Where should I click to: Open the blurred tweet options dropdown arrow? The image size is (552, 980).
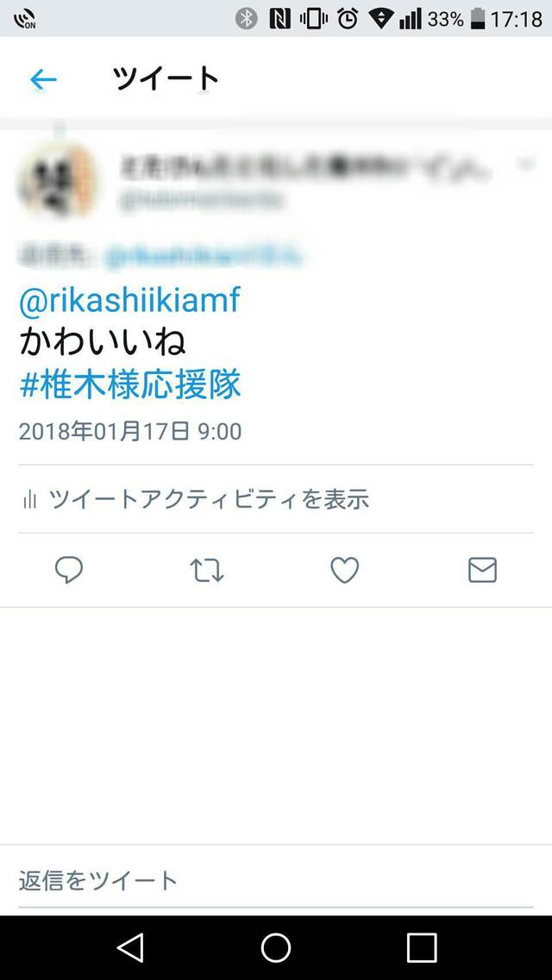pos(526,164)
